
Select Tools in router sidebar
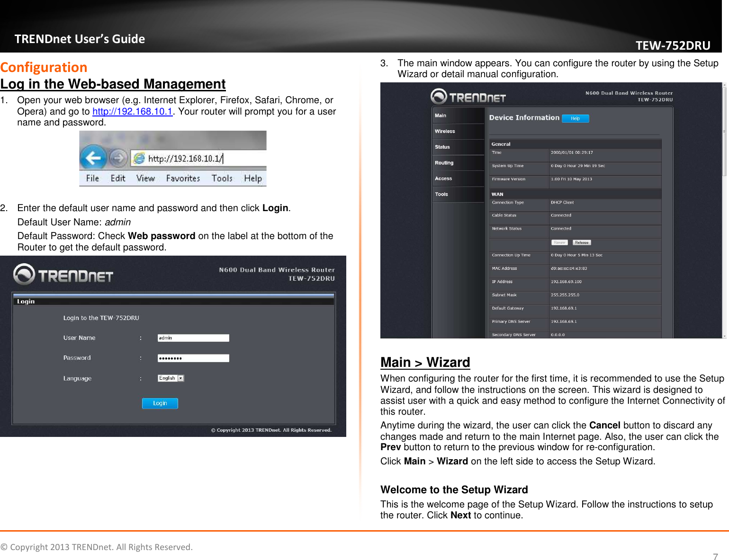click(x=459, y=194)
